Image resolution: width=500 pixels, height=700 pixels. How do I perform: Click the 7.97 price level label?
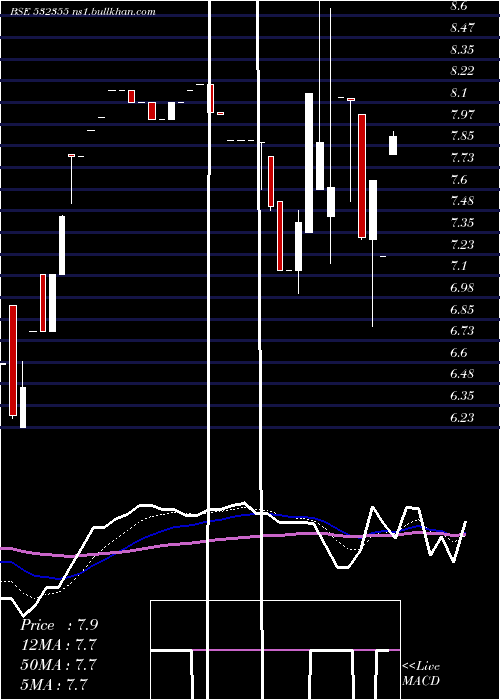(x=462, y=114)
